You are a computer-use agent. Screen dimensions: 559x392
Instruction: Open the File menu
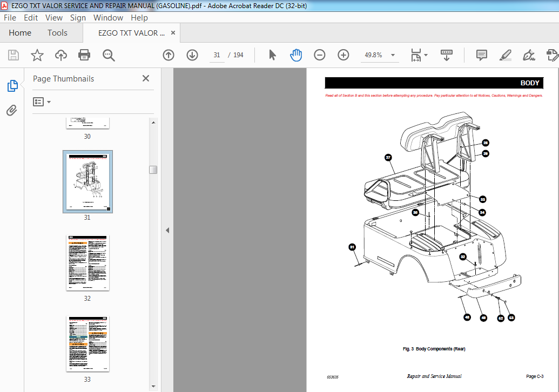(x=10, y=17)
